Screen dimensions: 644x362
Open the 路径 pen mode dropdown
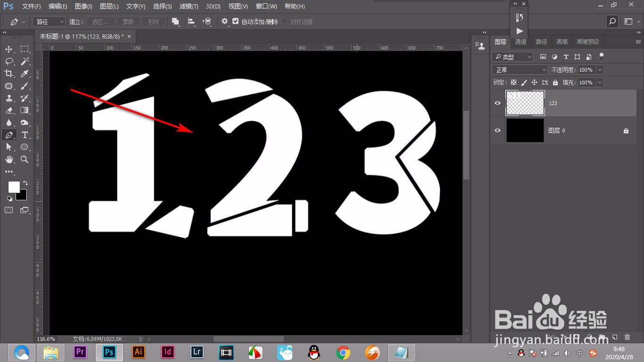50,22
